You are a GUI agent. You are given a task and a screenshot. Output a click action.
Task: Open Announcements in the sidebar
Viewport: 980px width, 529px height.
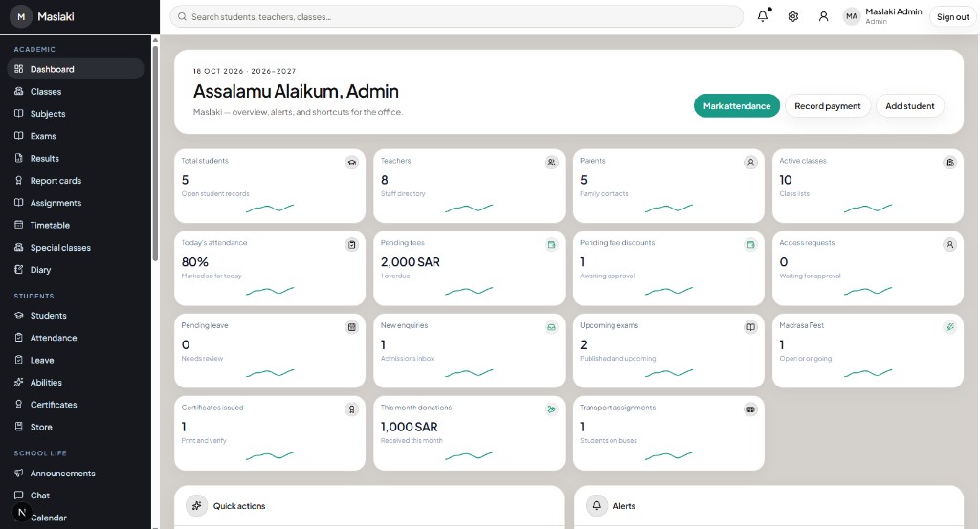[76, 474]
